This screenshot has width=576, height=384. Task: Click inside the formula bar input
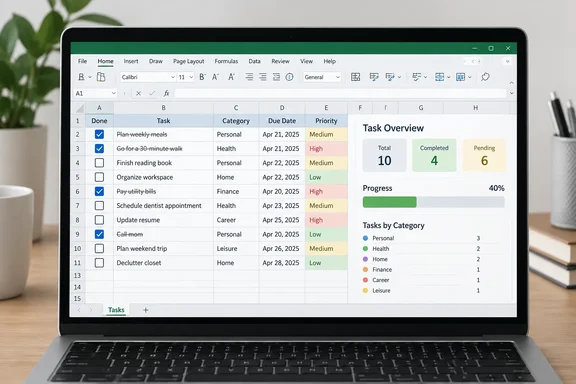click(340, 93)
